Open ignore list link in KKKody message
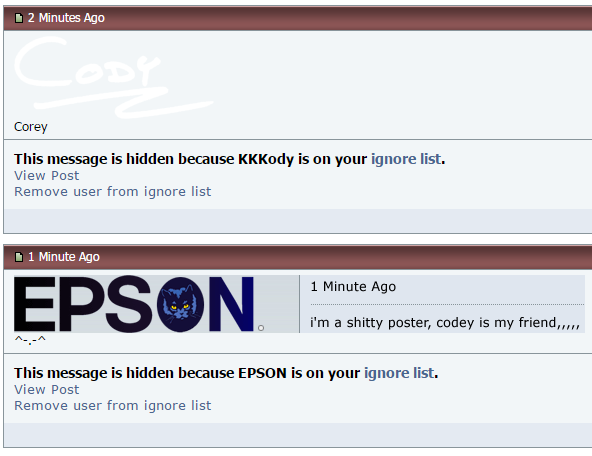Screen dimensions: 592x456 tap(406, 159)
